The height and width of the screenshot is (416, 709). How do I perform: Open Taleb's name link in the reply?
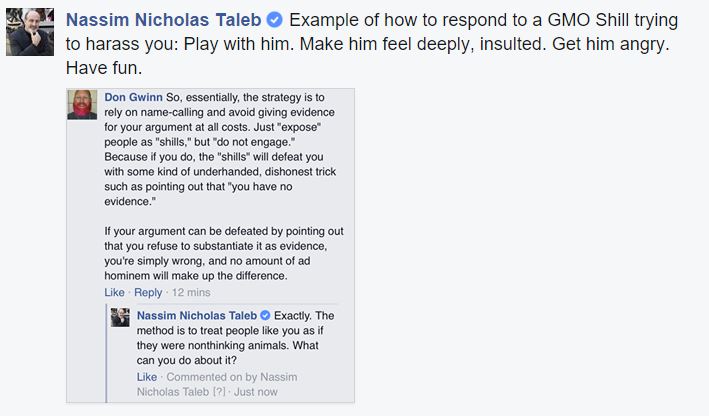tap(196, 315)
